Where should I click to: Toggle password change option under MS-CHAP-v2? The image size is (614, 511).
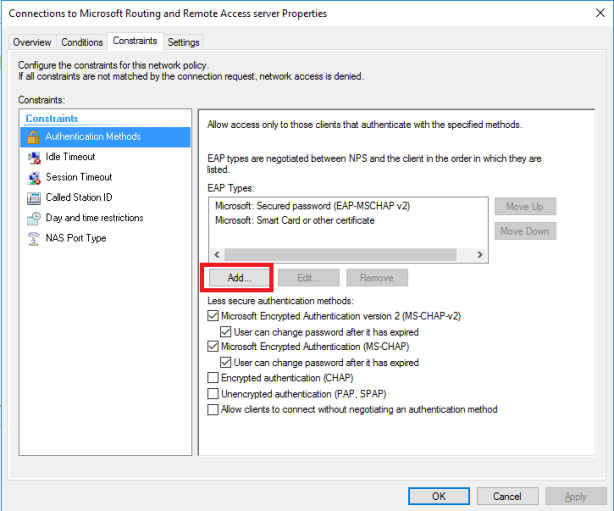pyautogui.click(x=226, y=332)
